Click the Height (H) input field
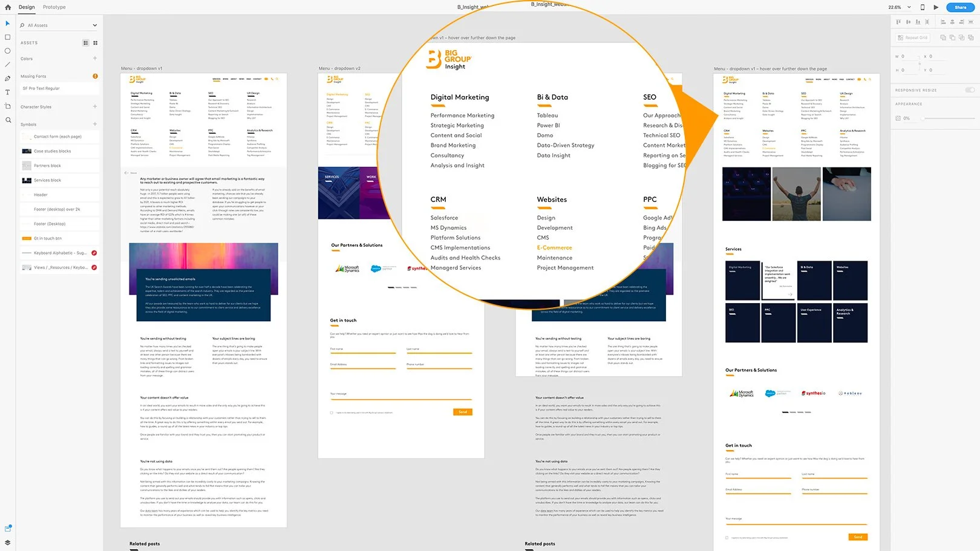980x551 pixels. (x=909, y=70)
